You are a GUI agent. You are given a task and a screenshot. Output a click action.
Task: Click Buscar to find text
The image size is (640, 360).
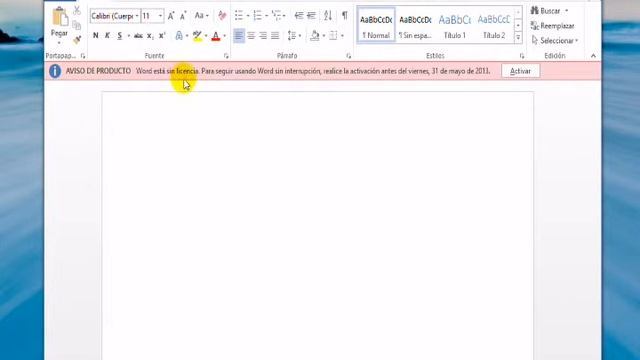click(545, 11)
